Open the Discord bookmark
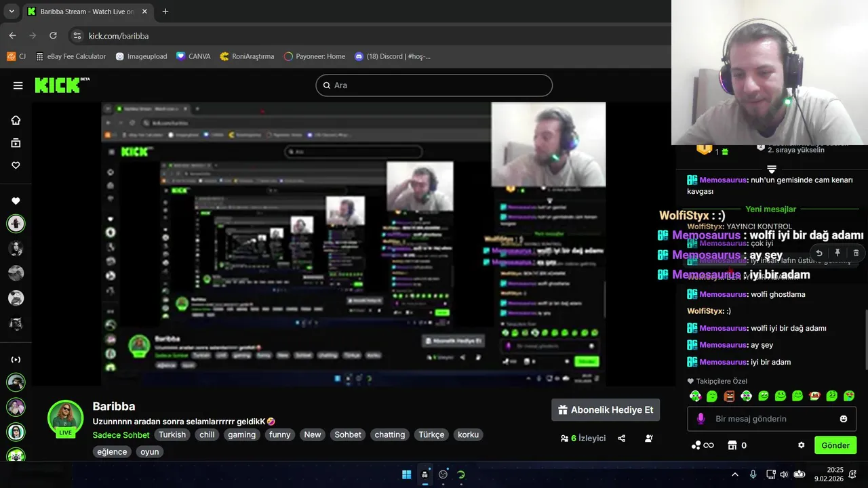The height and width of the screenshot is (488, 868). pyautogui.click(x=392, y=56)
